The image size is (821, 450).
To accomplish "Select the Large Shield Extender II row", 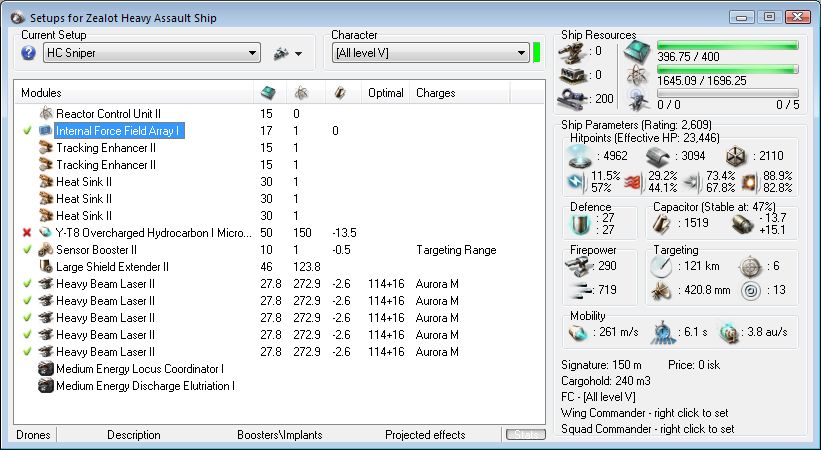I will click(280, 267).
